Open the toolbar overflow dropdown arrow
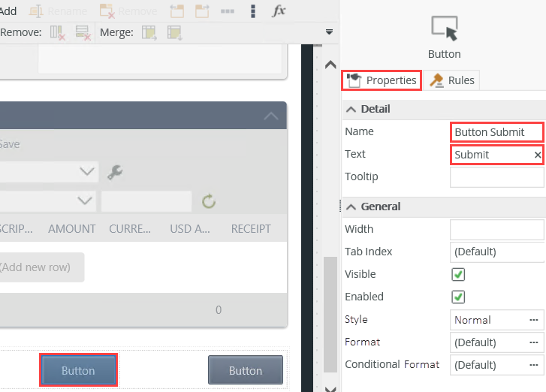The image size is (546, 392). pos(329,32)
